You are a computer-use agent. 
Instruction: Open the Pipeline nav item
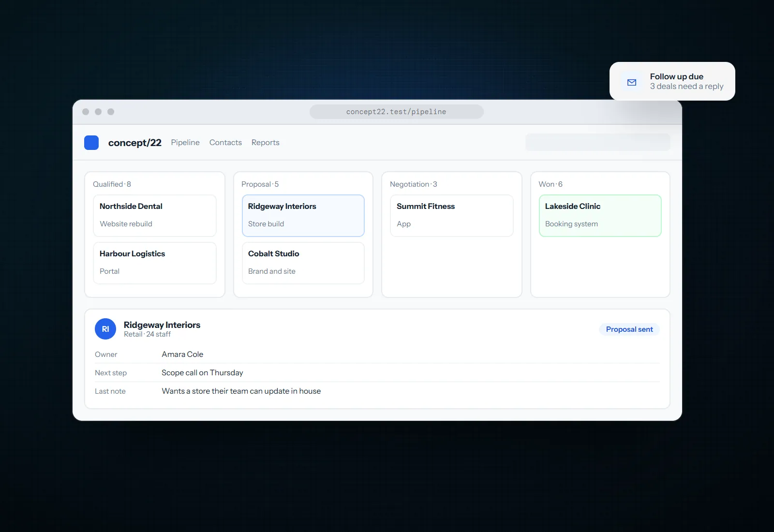[x=185, y=143]
